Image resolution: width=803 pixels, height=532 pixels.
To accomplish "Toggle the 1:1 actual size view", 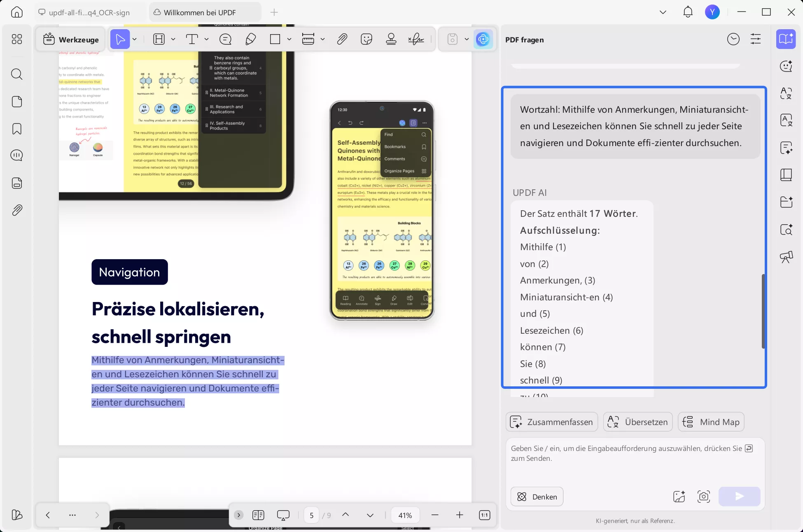I will [x=485, y=515].
